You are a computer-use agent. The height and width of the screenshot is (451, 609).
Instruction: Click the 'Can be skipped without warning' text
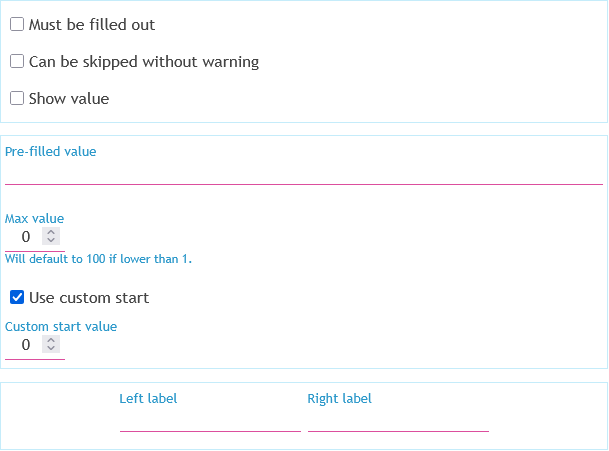[144, 62]
